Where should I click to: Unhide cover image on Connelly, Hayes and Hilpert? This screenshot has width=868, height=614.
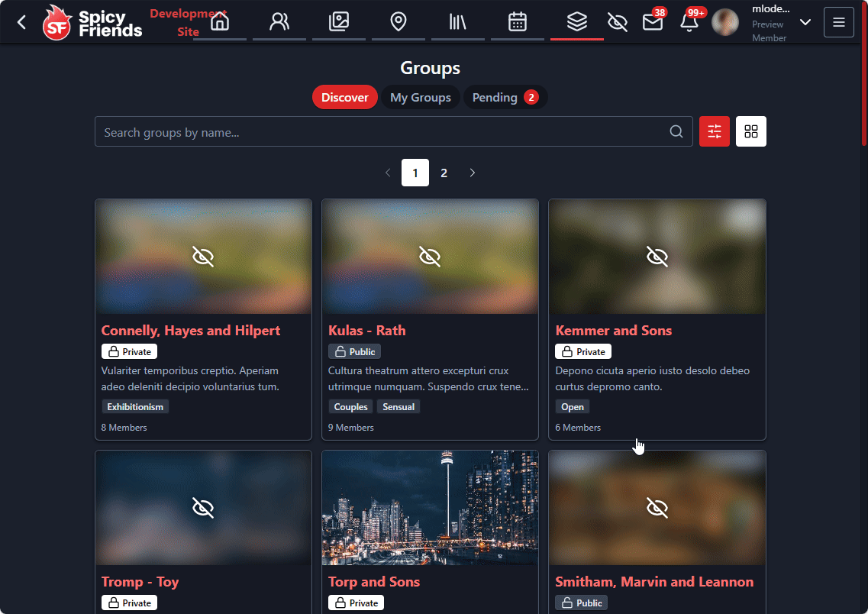pyautogui.click(x=203, y=257)
